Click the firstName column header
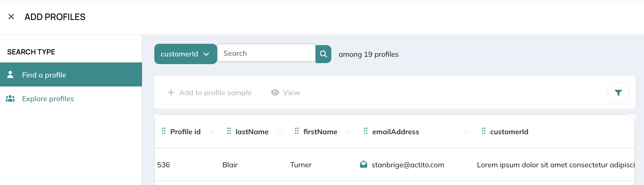The image size is (644, 185). (320, 132)
